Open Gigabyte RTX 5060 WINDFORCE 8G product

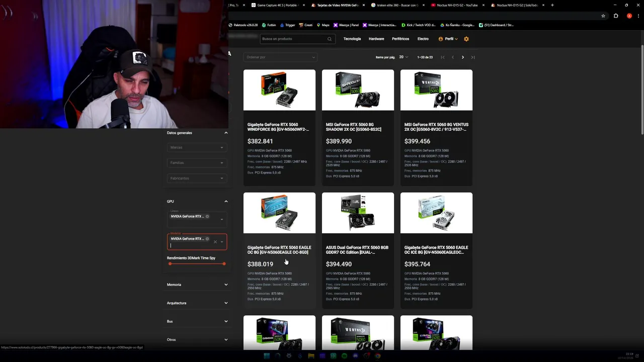click(278, 127)
